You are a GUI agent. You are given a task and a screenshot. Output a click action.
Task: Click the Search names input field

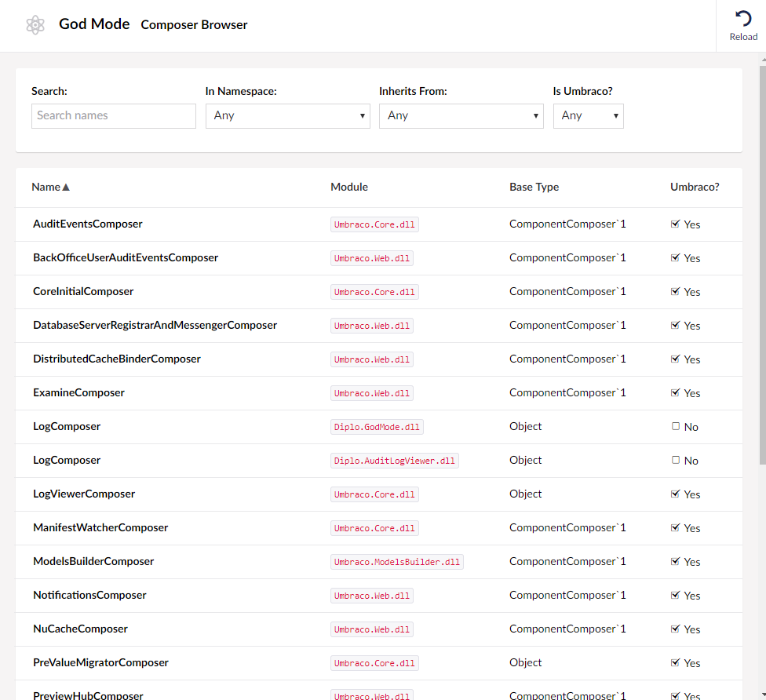point(113,116)
